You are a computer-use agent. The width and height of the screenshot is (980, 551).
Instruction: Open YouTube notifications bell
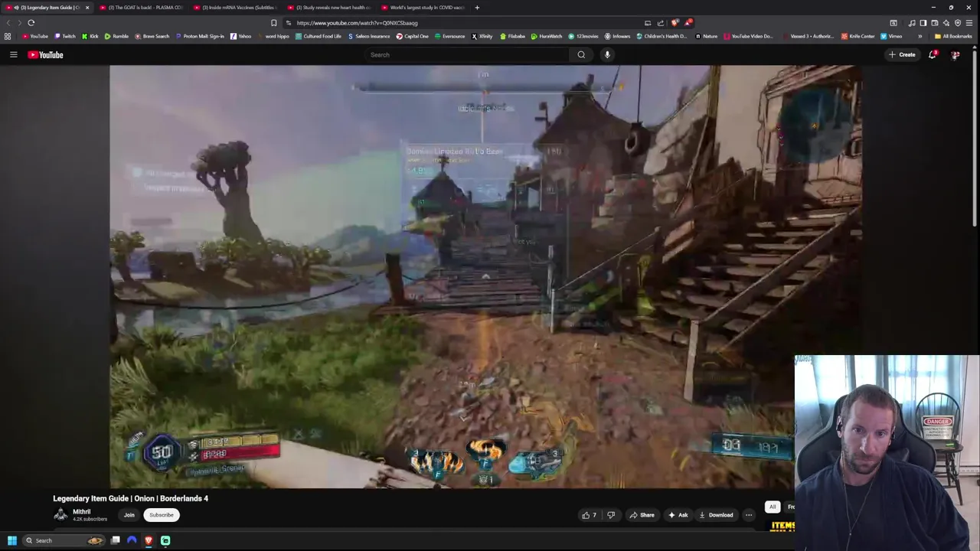[933, 54]
